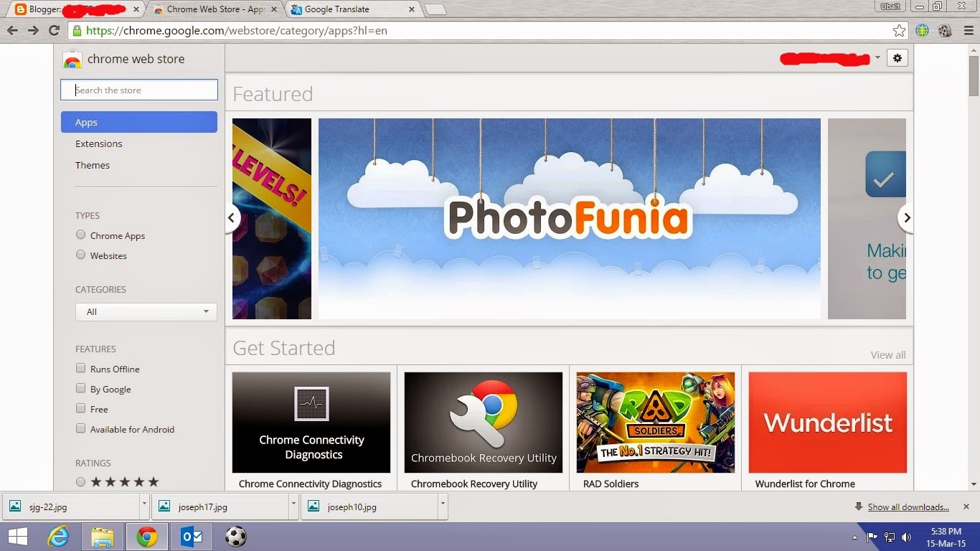Open Windows Start menu
Viewport: 980px width, 551px height.
tap(17, 537)
